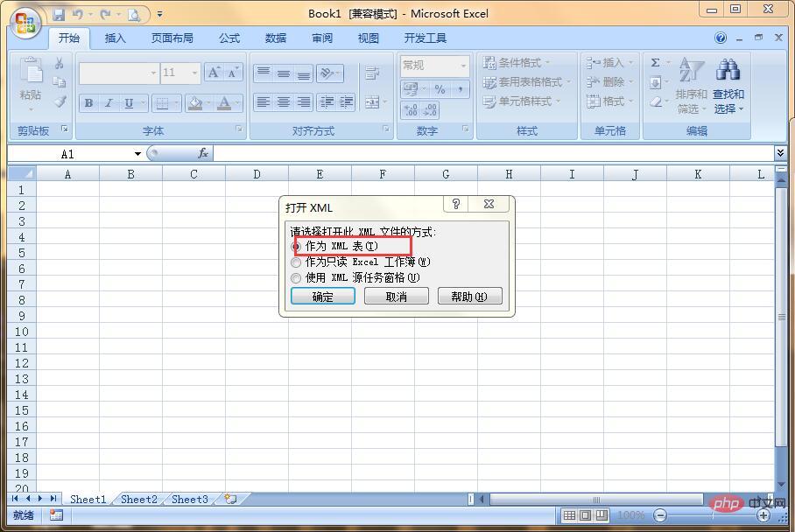Switch to Page Layout view in status bar
Viewport: 795px width, 532px height.
click(x=586, y=515)
